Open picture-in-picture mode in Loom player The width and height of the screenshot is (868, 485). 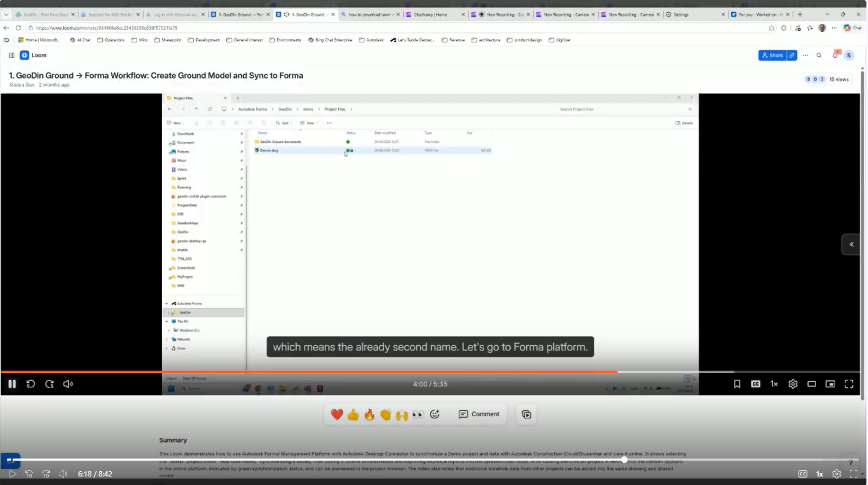830,384
